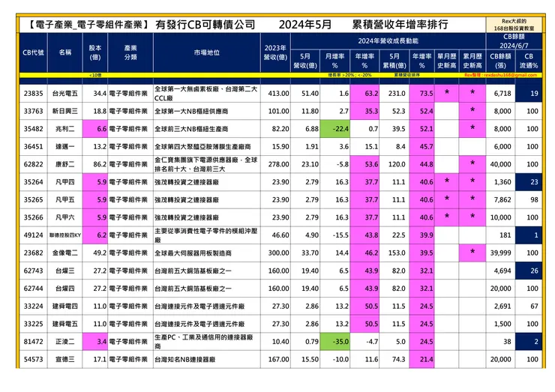This screenshot has height=392, width=555.
Task: Click the 市場地位 column header
Action: (207, 52)
